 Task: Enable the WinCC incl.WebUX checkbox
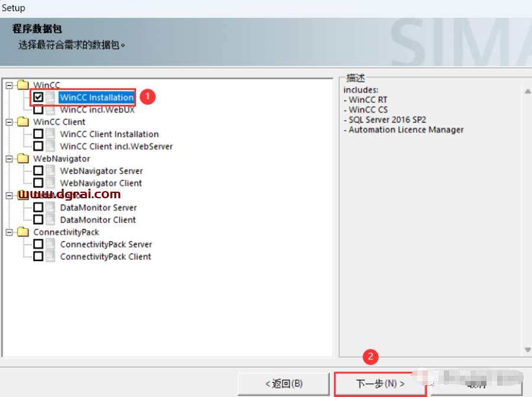pos(38,109)
